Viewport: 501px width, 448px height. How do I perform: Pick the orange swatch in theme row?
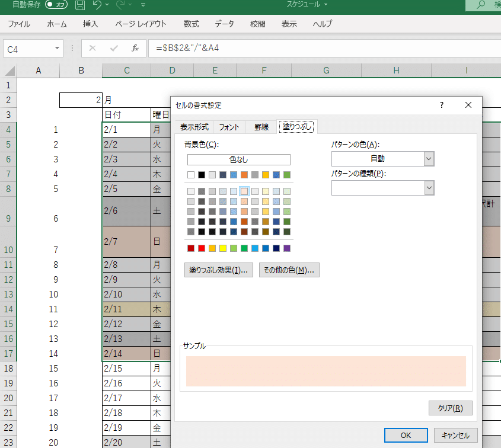(x=244, y=175)
